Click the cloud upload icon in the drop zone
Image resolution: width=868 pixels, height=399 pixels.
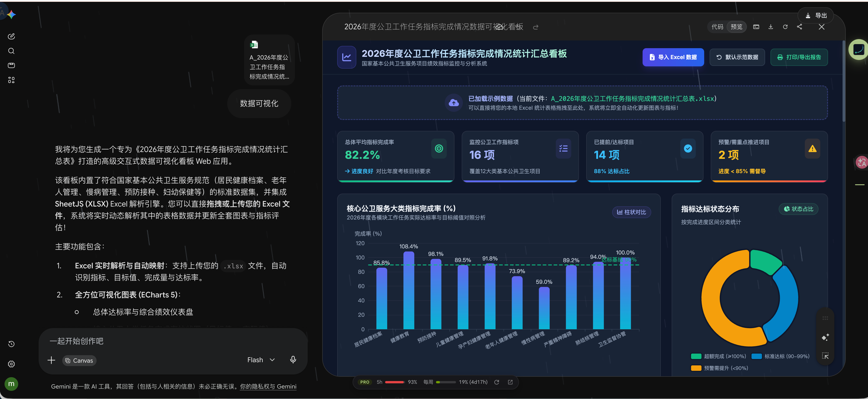[454, 103]
